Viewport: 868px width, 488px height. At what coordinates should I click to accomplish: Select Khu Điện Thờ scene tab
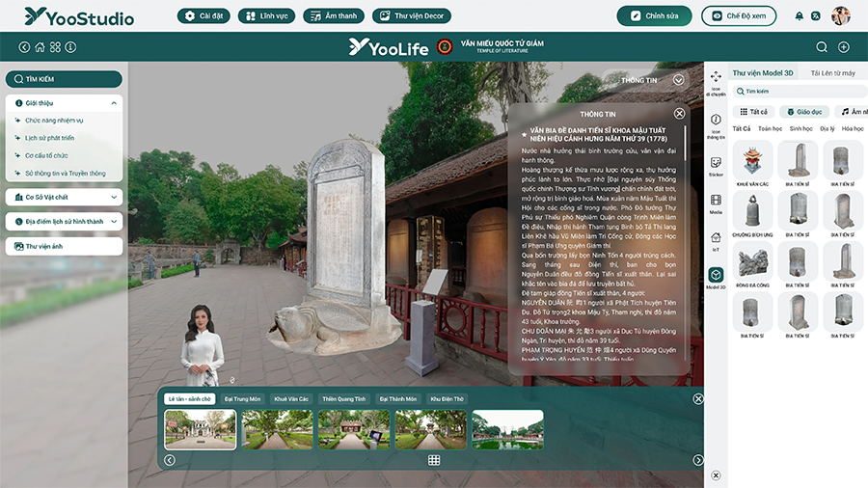click(x=447, y=399)
